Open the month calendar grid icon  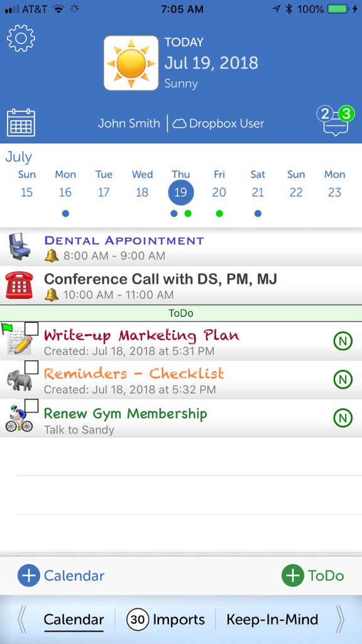tap(21, 123)
